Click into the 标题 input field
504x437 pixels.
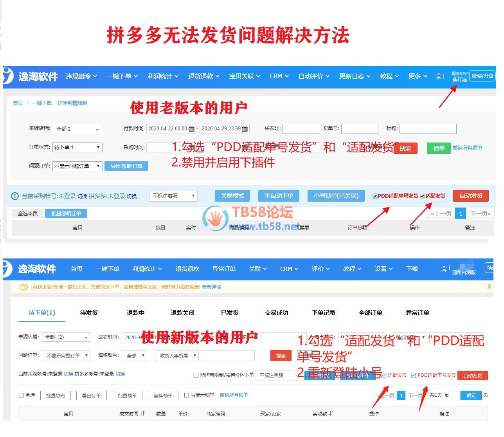click(x=428, y=129)
